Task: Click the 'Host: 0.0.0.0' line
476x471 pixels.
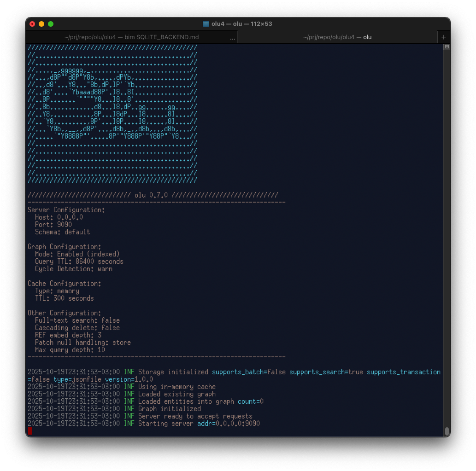Action: (59, 217)
